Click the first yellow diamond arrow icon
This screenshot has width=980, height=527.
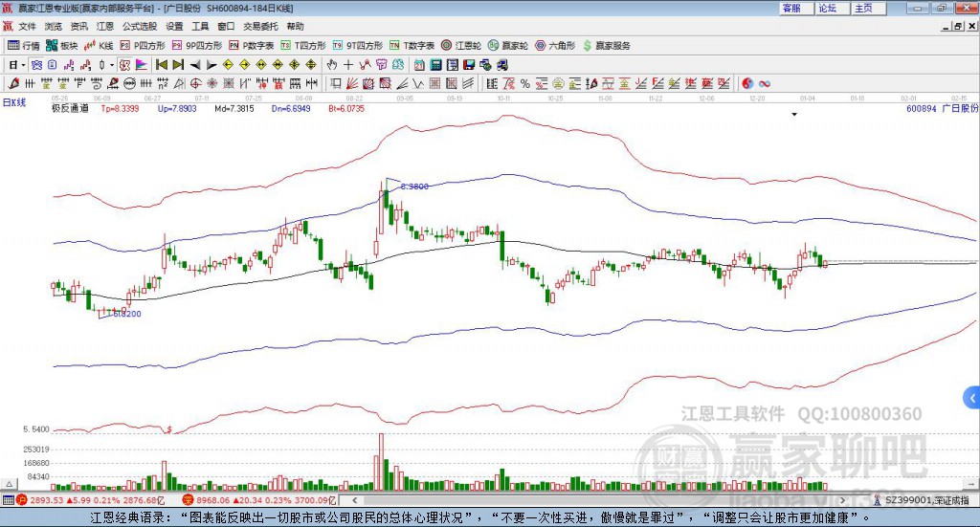[228, 65]
